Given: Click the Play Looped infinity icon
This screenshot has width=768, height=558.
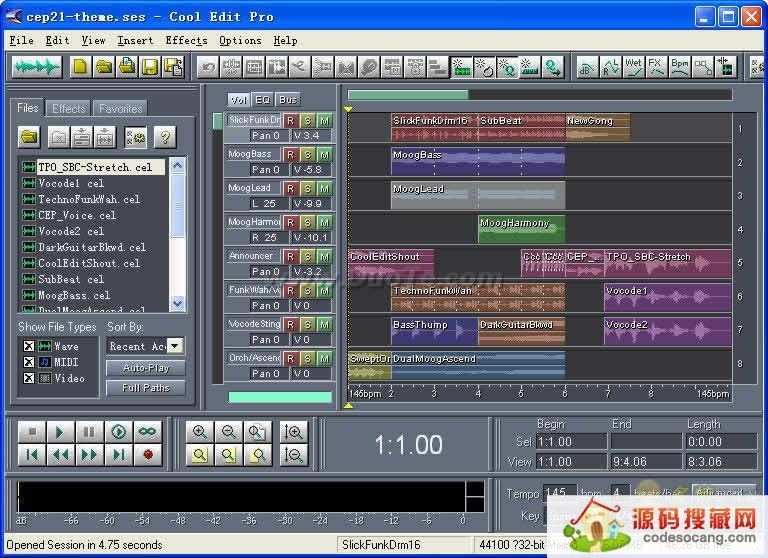Looking at the screenshot, I should 148,432.
